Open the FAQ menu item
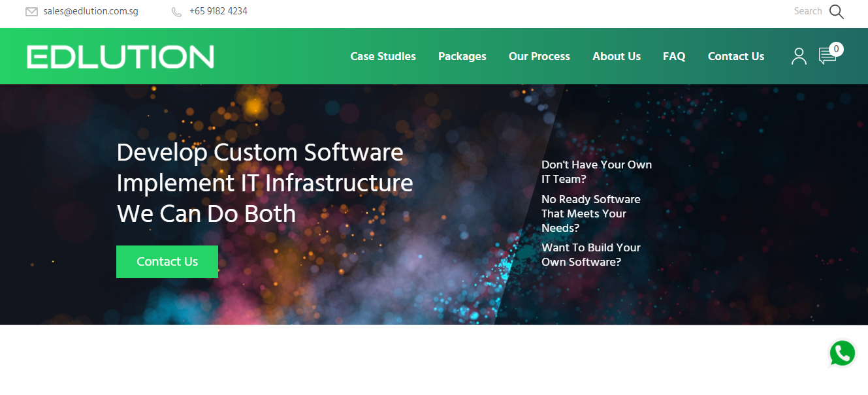This screenshot has height=395, width=868. click(674, 56)
